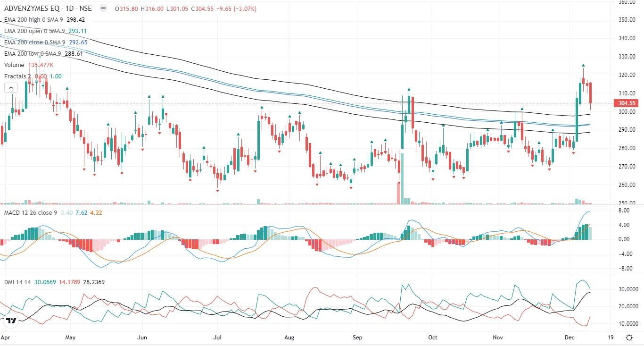Select the EMA 200 high indicator legend

(34, 20)
